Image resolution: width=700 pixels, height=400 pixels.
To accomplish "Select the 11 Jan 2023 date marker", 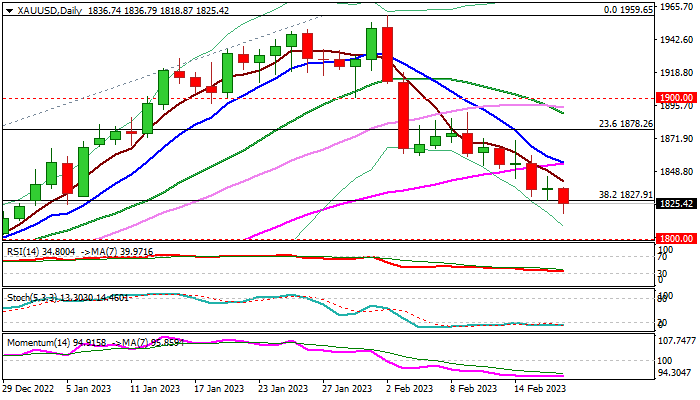I will pyautogui.click(x=155, y=388).
